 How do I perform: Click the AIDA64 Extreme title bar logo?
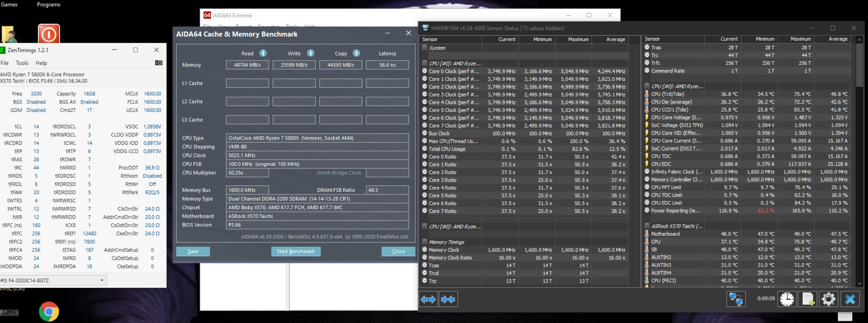click(x=207, y=15)
